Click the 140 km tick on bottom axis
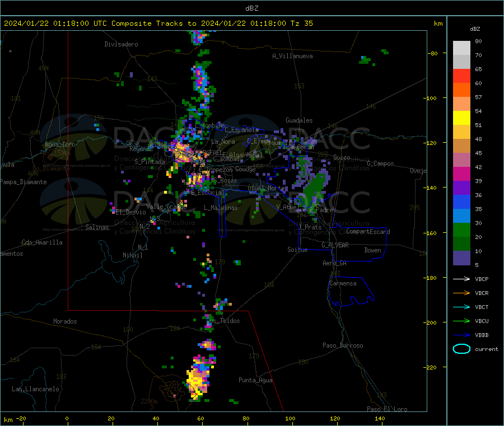The height and width of the screenshot is (426, 504). [x=380, y=418]
